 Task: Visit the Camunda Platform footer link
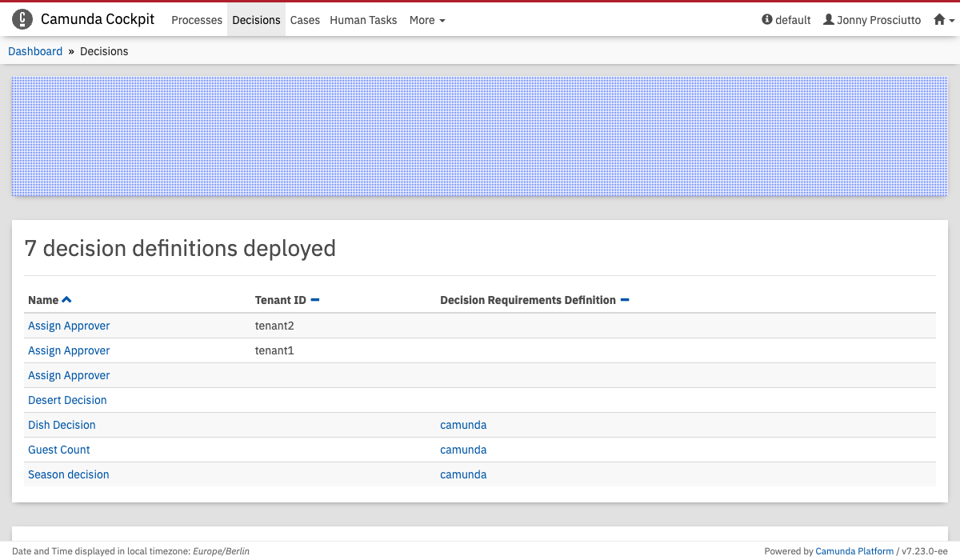point(854,551)
